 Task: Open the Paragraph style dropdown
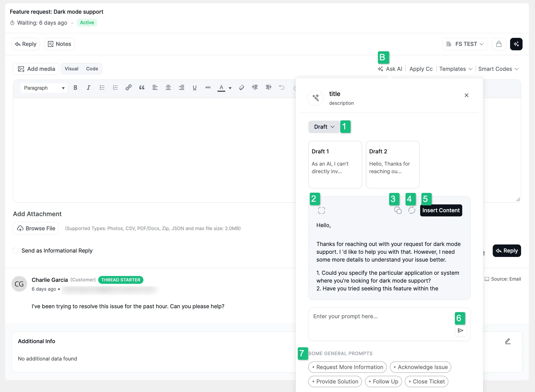[44, 88]
